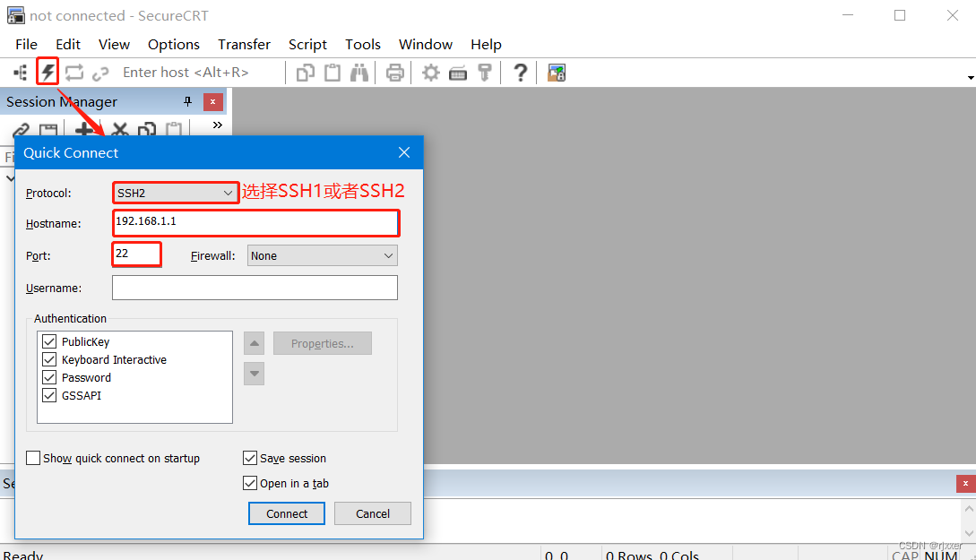This screenshot has height=560, width=976.
Task: Close the bottom panel with red X
Action: pos(965,484)
